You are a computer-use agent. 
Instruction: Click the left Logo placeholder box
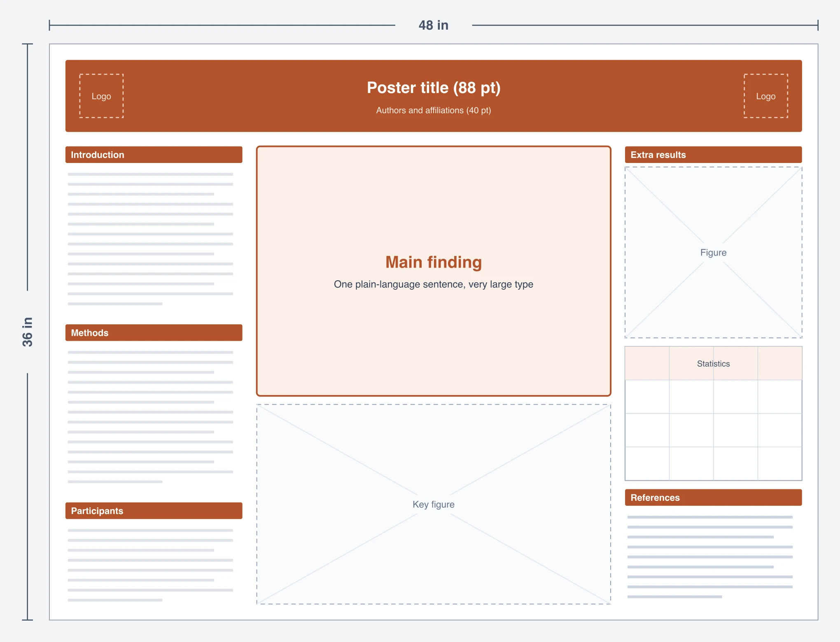(101, 96)
